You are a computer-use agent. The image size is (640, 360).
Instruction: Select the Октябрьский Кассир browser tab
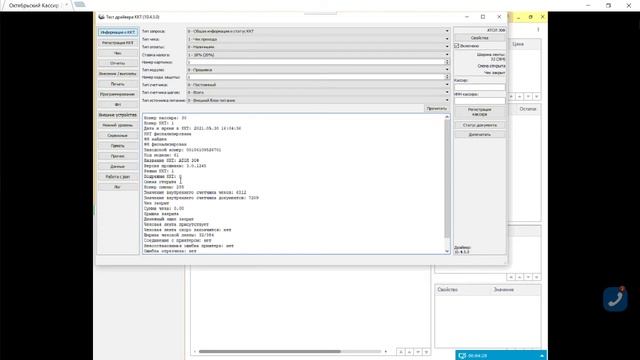tap(36, 6)
